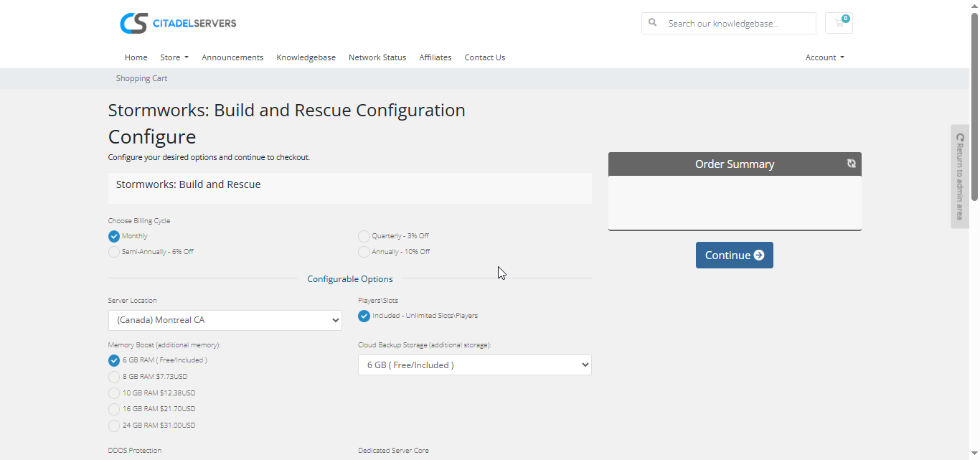This screenshot has height=460, width=980.
Task: Open the Knowledgebase menu item
Action: tap(306, 57)
